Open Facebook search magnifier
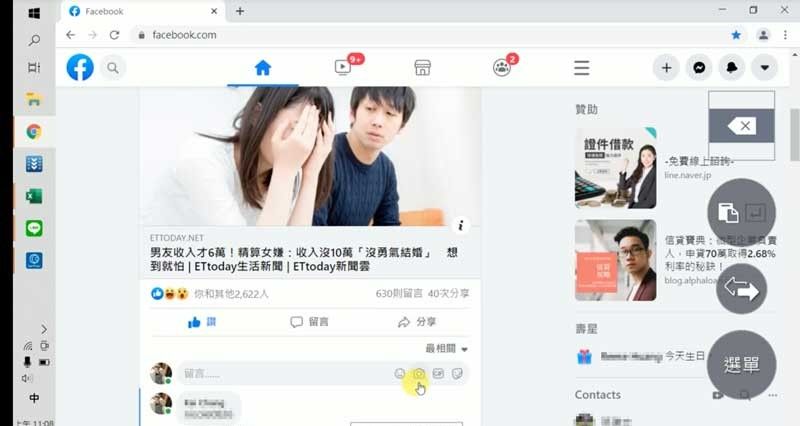Screen dimensions: 800x426 tap(113, 68)
